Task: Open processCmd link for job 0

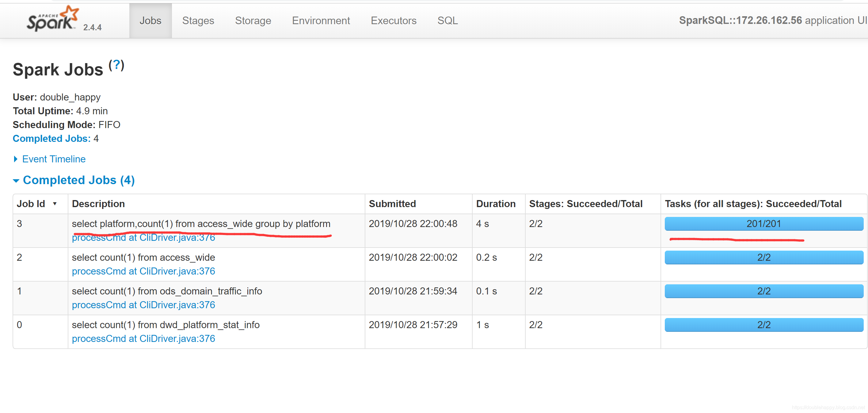Action: (x=143, y=339)
